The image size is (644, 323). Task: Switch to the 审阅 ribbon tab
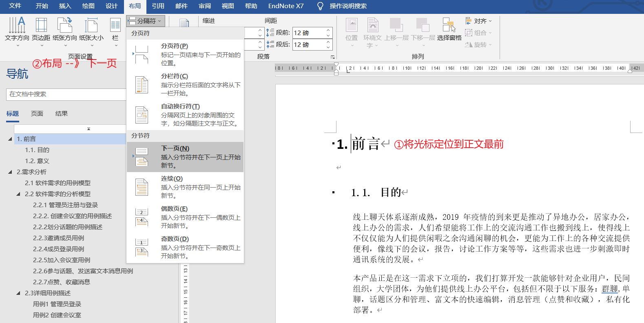point(205,6)
